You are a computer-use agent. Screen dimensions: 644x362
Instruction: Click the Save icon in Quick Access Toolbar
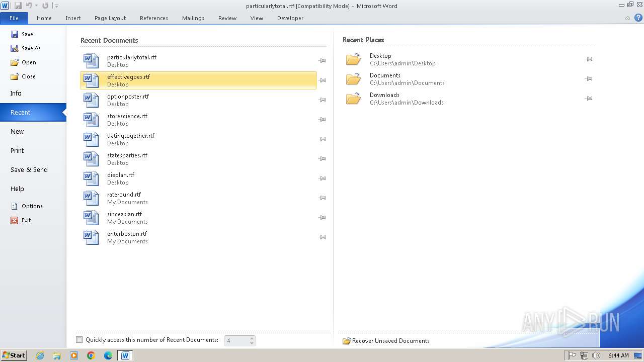click(x=18, y=6)
